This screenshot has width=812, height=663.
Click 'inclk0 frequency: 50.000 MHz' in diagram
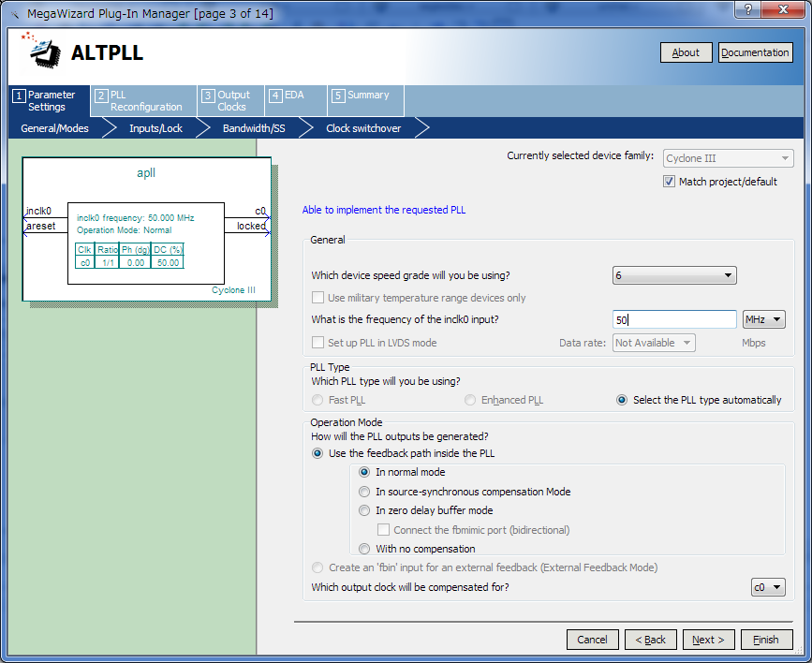tap(135, 217)
